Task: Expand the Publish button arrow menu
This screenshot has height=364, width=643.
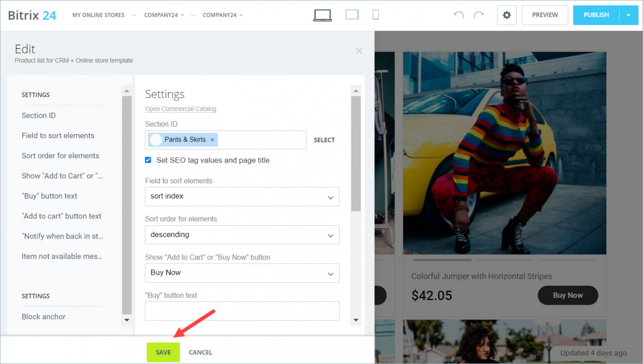Action: 628,15
